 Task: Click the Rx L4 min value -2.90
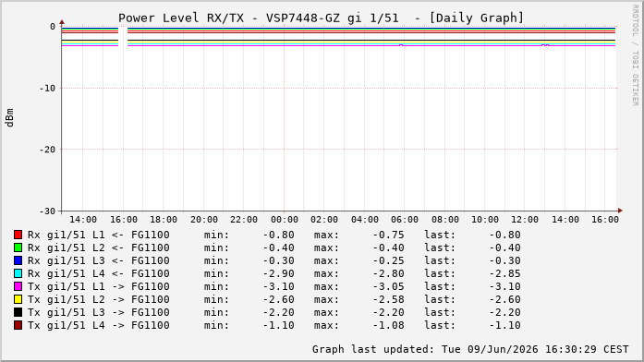(279, 273)
